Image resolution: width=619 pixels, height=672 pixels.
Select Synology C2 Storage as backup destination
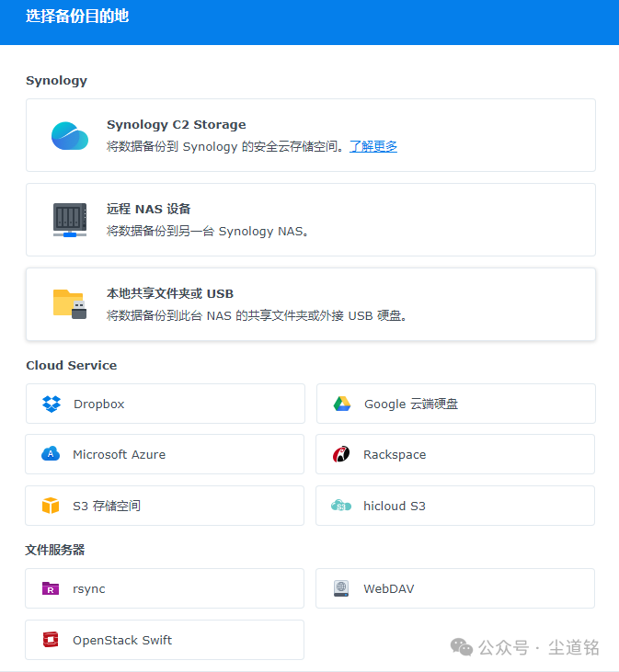(x=176, y=125)
